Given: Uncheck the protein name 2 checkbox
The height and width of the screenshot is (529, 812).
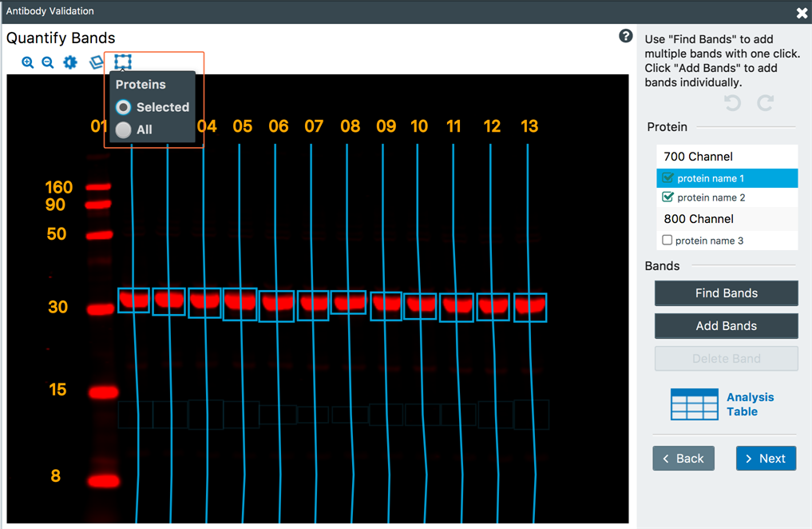Looking at the screenshot, I should 668,197.
